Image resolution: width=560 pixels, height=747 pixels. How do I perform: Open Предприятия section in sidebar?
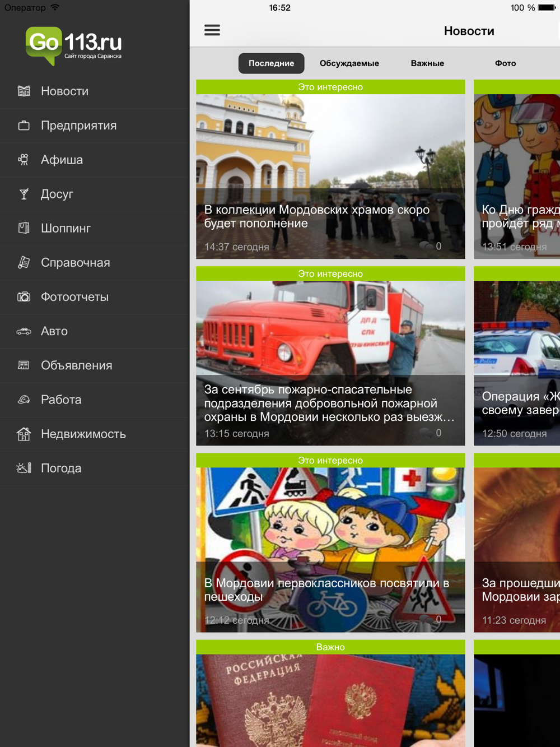tap(95, 126)
